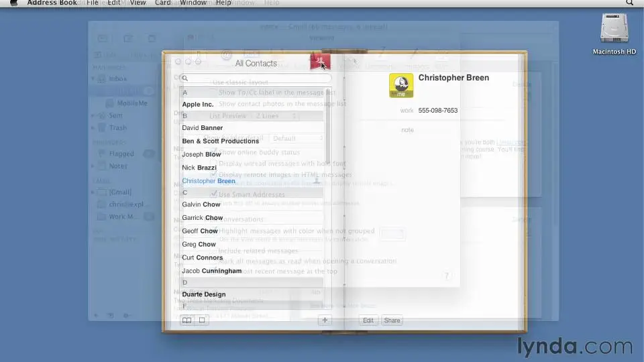Select contact Garrick Chow
The image size is (644, 362).
tap(203, 217)
